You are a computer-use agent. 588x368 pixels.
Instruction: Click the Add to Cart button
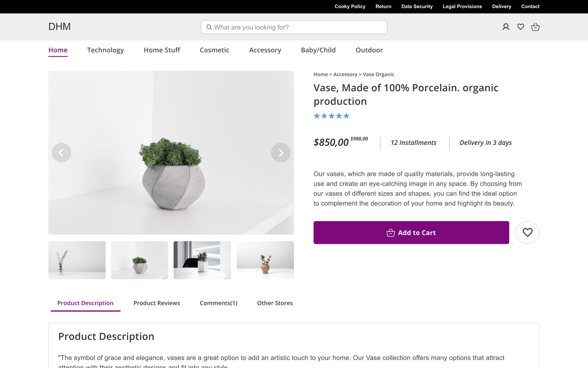coord(411,232)
